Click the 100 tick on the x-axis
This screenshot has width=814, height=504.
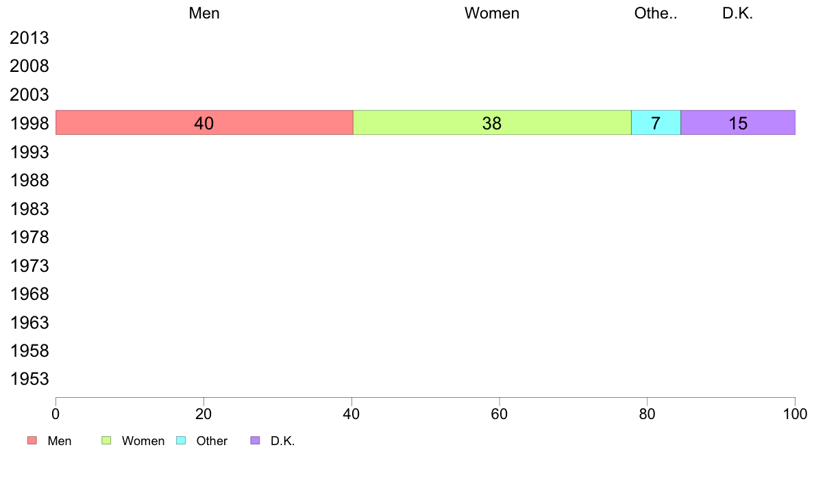[795, 414]
